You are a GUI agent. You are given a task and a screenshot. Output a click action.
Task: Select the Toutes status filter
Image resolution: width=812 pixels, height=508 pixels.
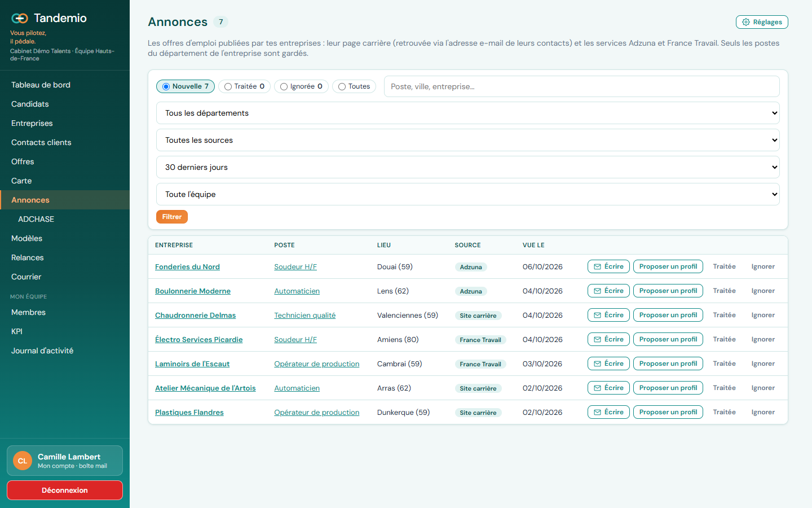pos(354,86)
